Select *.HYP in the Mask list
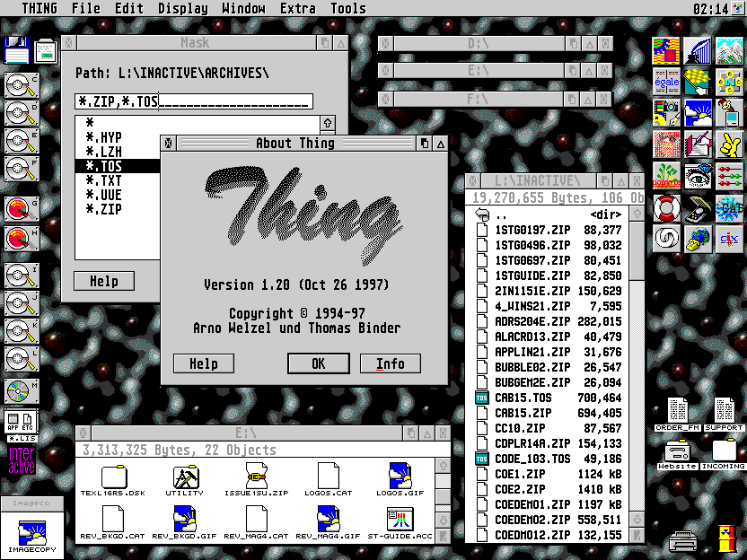Viewport: 747px width, 560px height. [103, 137]
